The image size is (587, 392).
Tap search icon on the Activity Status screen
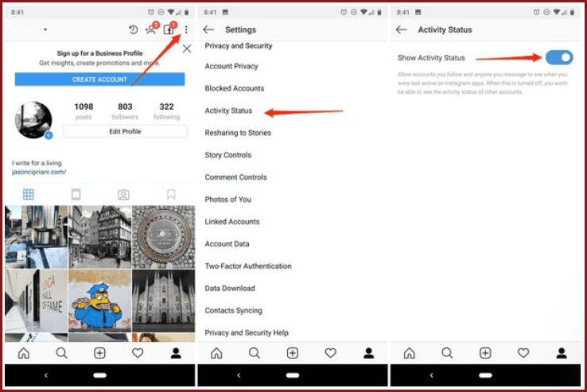[447, 353]
